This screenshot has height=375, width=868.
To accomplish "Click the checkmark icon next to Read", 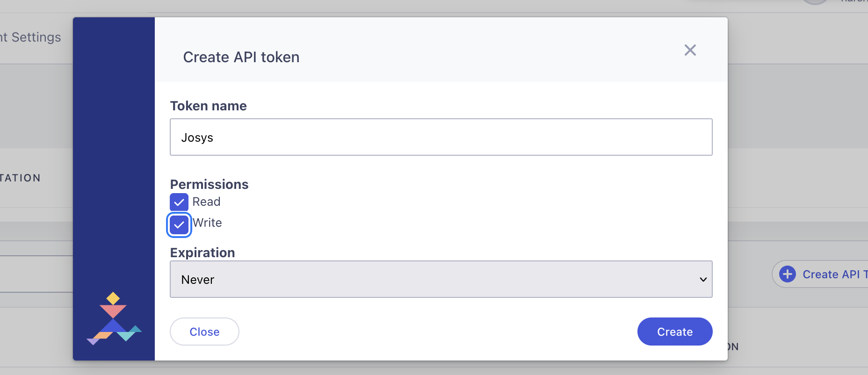I will pyautogui.click(x=179, y=202).
